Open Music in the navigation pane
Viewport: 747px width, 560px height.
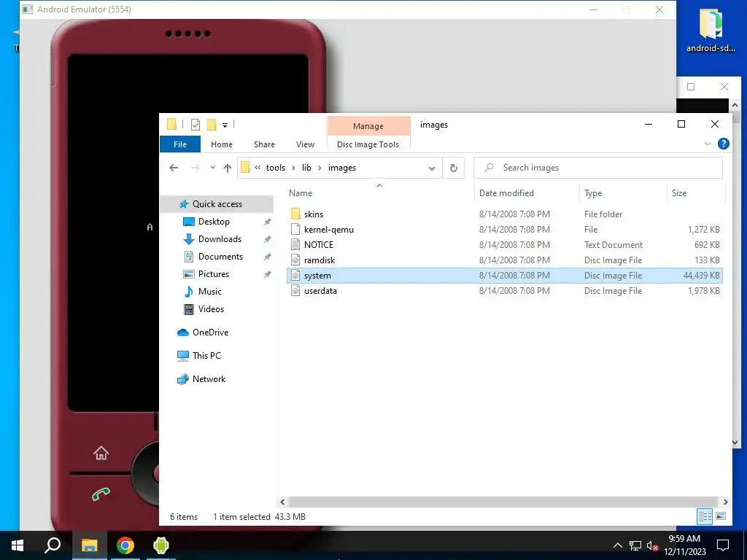(209, 292)
